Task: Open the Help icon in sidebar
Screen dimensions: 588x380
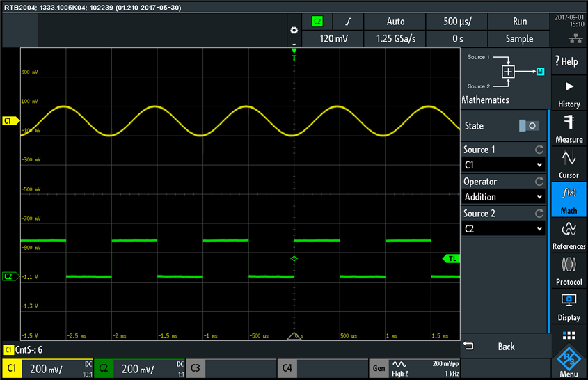Action: pos(569,61)
